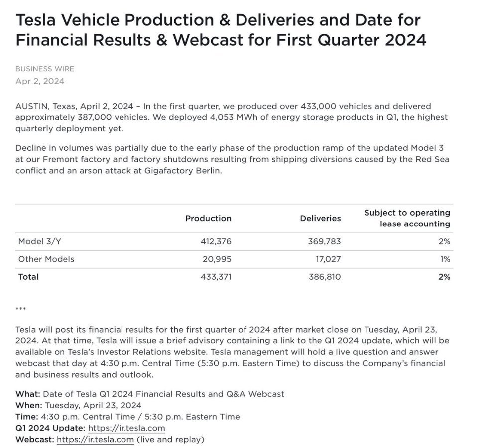Click the bold "What:" label

pyautogui.click(x=28, y=394)
